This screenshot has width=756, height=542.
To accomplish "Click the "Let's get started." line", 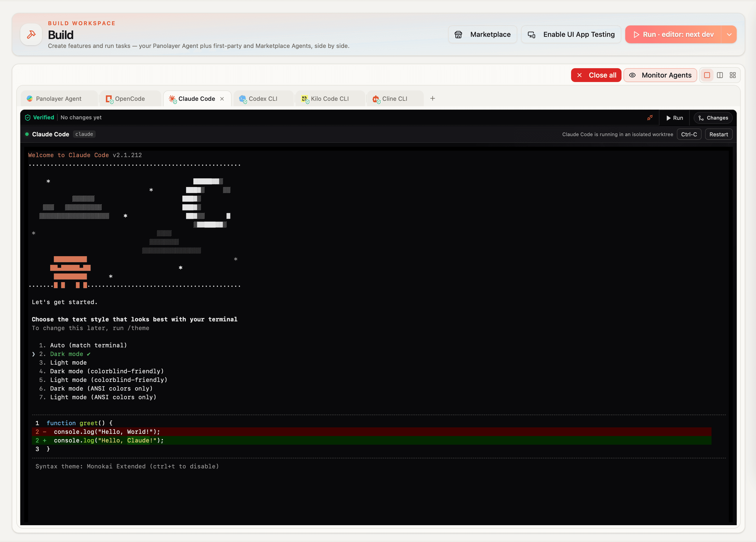I will tap(65, 302).
